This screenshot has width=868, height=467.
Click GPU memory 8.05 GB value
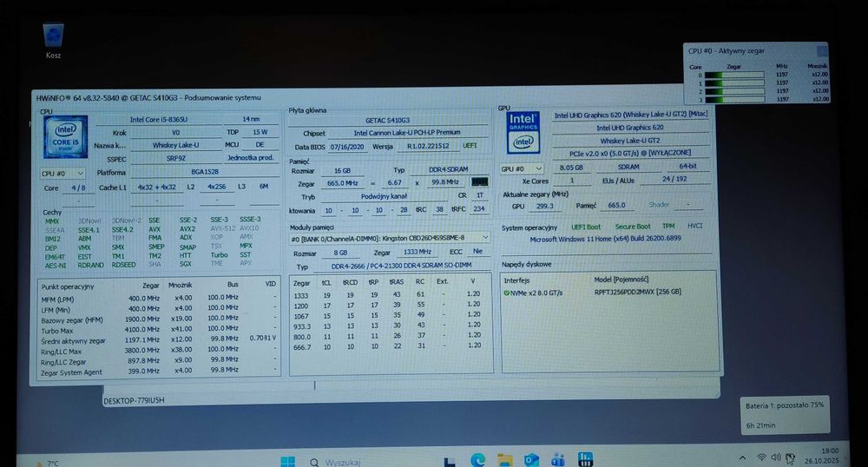(571, 168)
